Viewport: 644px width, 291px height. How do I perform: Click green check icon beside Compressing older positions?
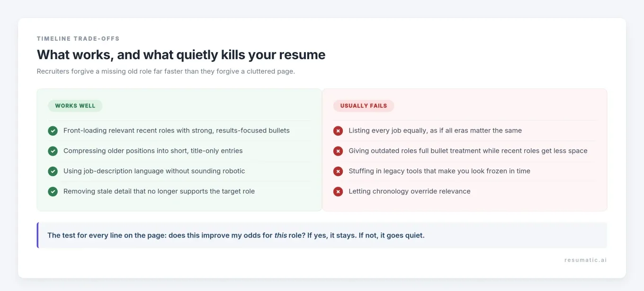point(53,151)
